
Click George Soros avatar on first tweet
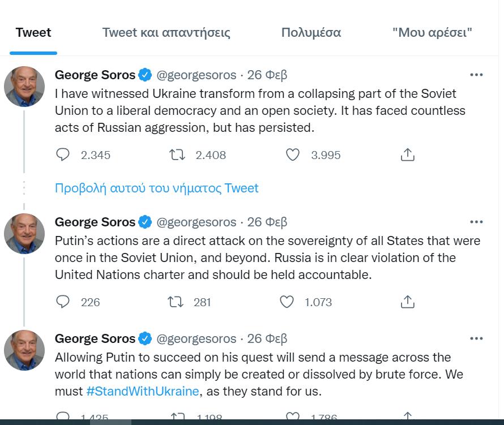point(24,87)
